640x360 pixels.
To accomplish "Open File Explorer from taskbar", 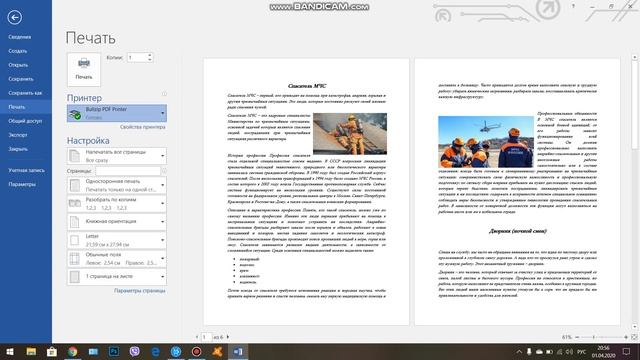I will pyautogui.click(x=31, y=351).
